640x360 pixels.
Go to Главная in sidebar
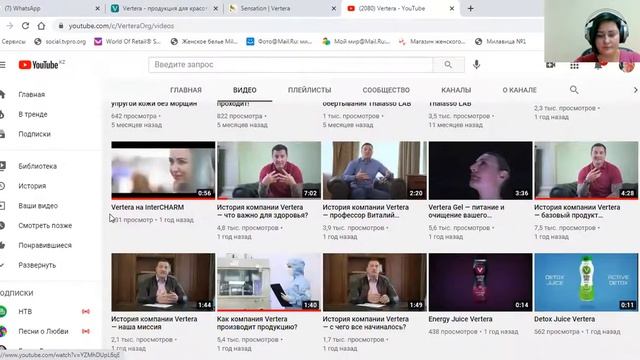[x=31, y=94]
